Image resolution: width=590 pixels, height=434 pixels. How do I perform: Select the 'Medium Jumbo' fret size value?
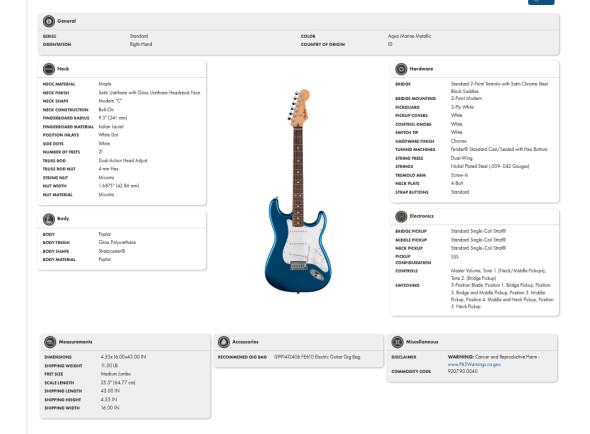[116, 374]
